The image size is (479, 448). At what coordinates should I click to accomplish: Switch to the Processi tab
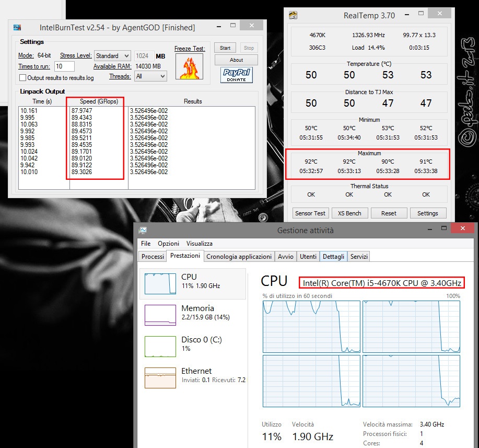[x=153, y=257]
